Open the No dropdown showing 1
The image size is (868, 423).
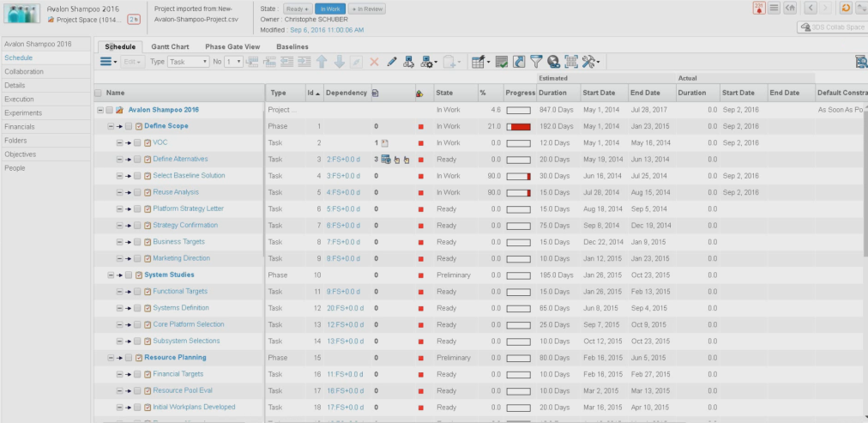(x=233, y=62)
